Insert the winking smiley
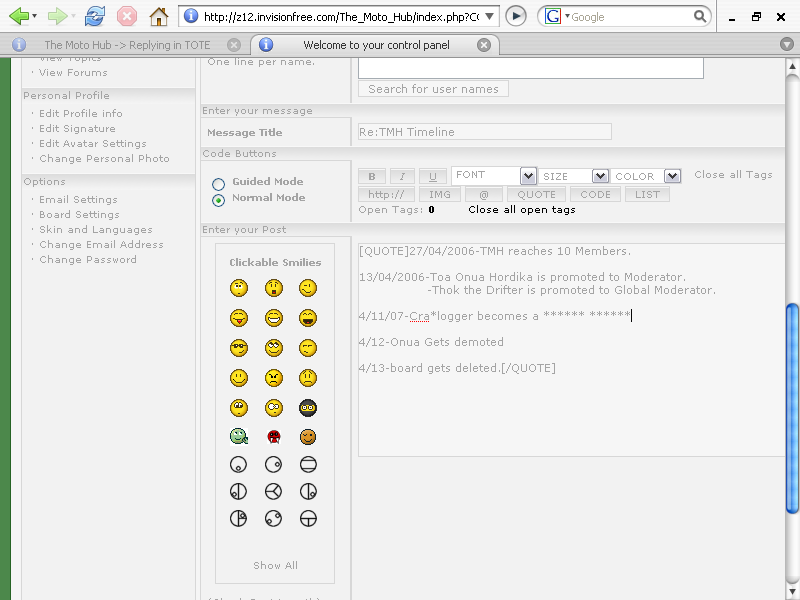Image resolution: width=800 pixels, height=600 pixels. [308, 288]
